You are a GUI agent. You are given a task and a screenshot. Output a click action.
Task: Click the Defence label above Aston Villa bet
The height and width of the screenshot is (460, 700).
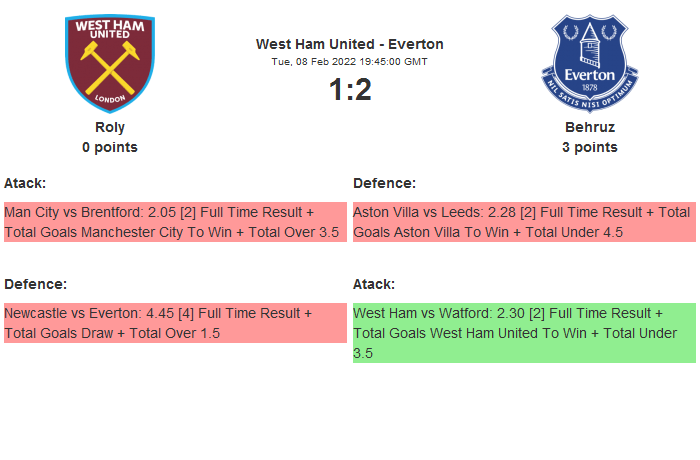pos(385,183)
